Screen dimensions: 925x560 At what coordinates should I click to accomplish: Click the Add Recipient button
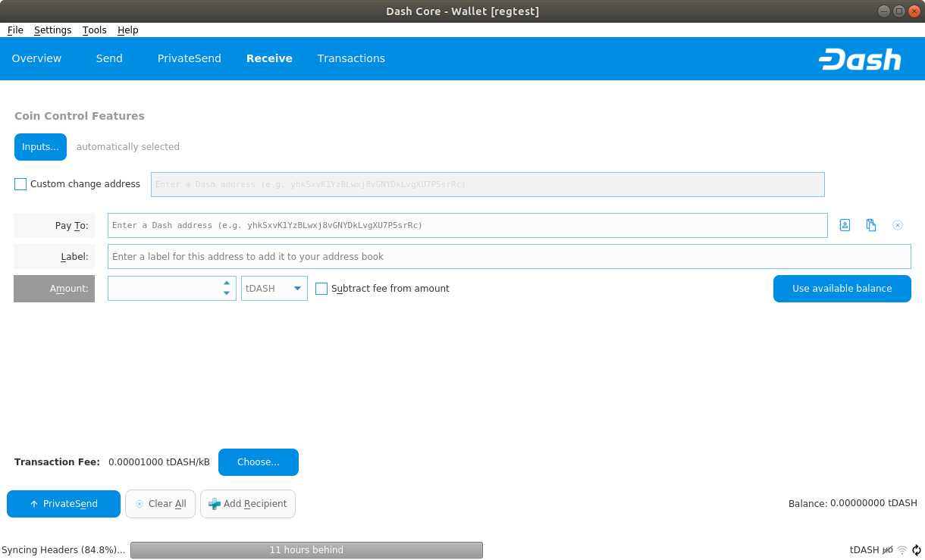pyautogui.click(x=248, y=504)
